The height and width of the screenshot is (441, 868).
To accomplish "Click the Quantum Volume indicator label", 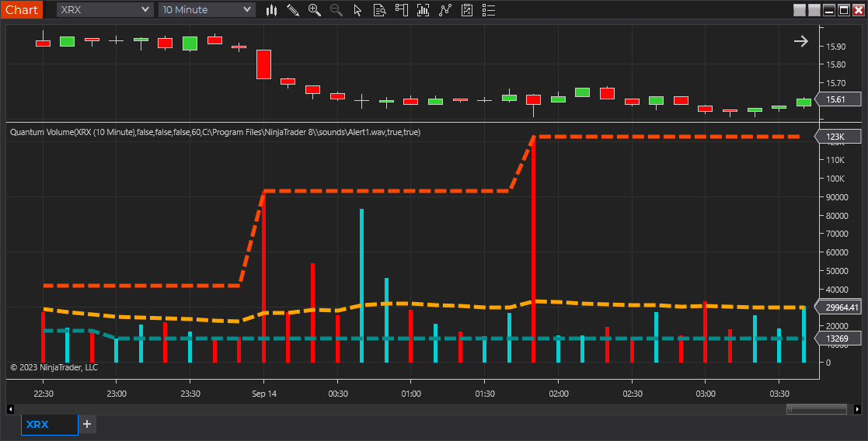I will pos(214,132).
